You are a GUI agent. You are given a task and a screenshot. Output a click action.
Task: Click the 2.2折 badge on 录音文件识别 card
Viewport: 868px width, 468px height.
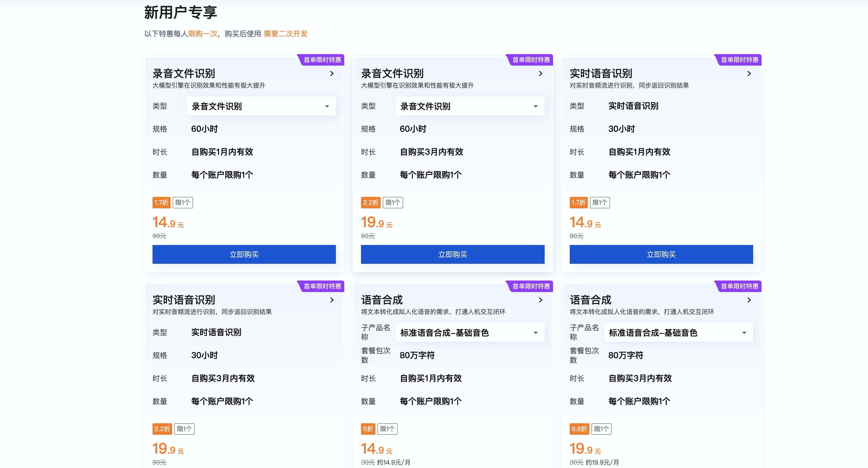click(370, 202)
